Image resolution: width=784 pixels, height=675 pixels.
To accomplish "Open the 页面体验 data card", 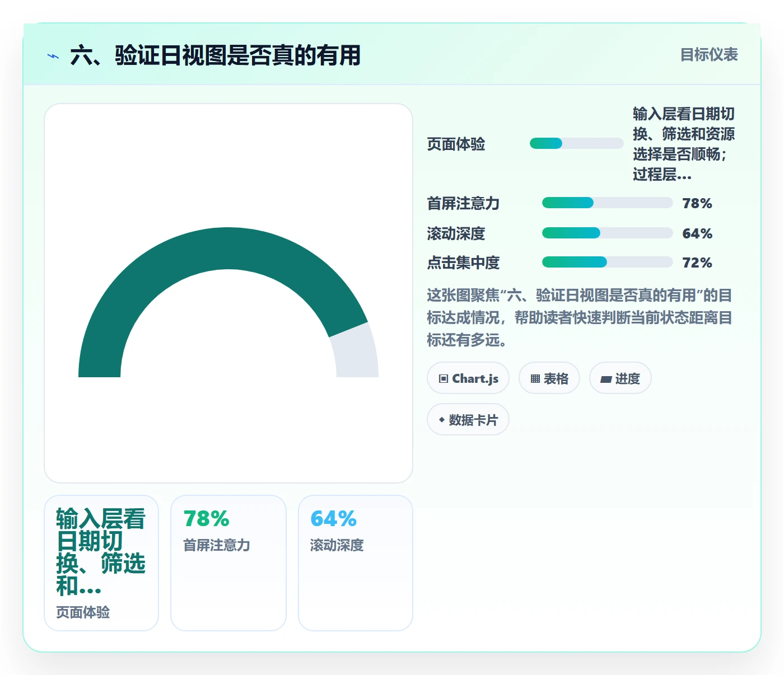I will pyautogui.click(x=101, y=563).
